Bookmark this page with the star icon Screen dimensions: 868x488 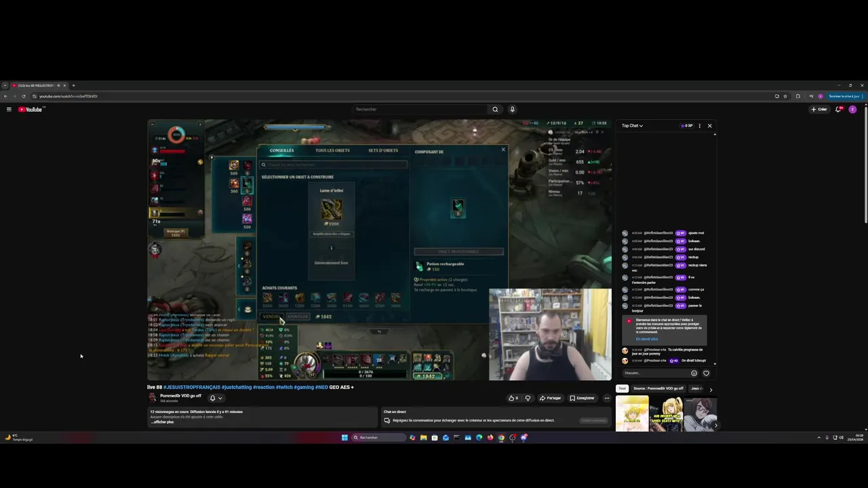[x=785, y=96]
